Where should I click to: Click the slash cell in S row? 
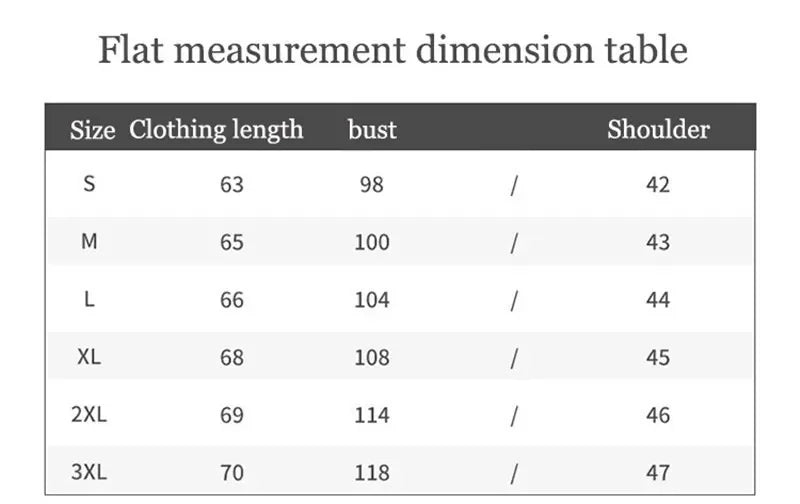click(514, 186)
